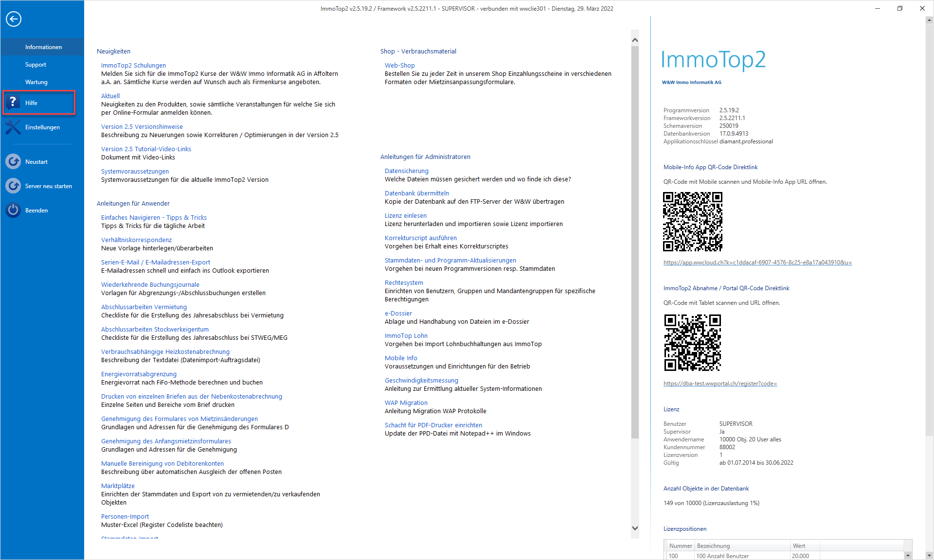934x560 pixels.
Task: Click the Neustart refresh icon
Action: pyautogui.click(x=13, y=161)
